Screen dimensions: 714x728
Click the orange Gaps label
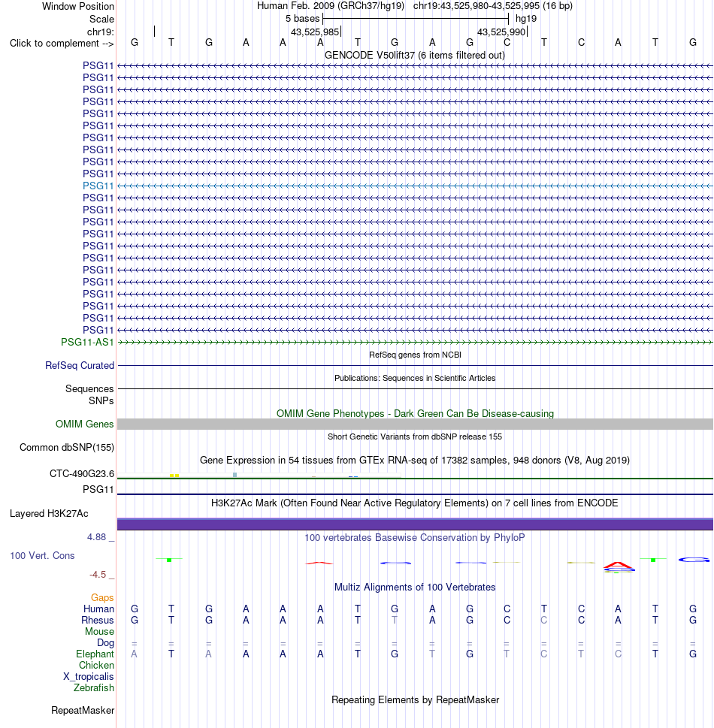tap(102, 598)
